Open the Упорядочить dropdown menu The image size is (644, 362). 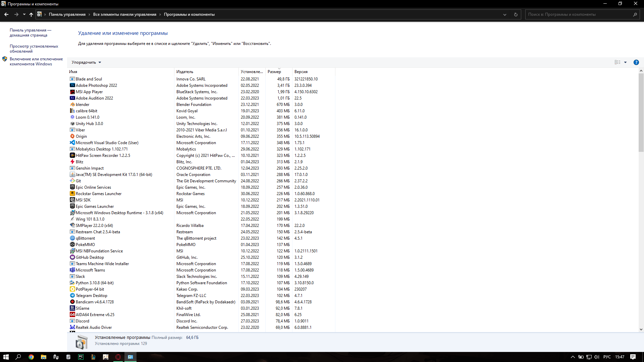[86, 62]
